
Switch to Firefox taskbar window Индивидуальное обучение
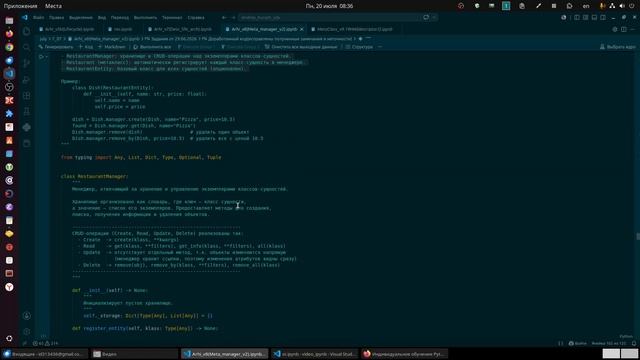point(404,354)
